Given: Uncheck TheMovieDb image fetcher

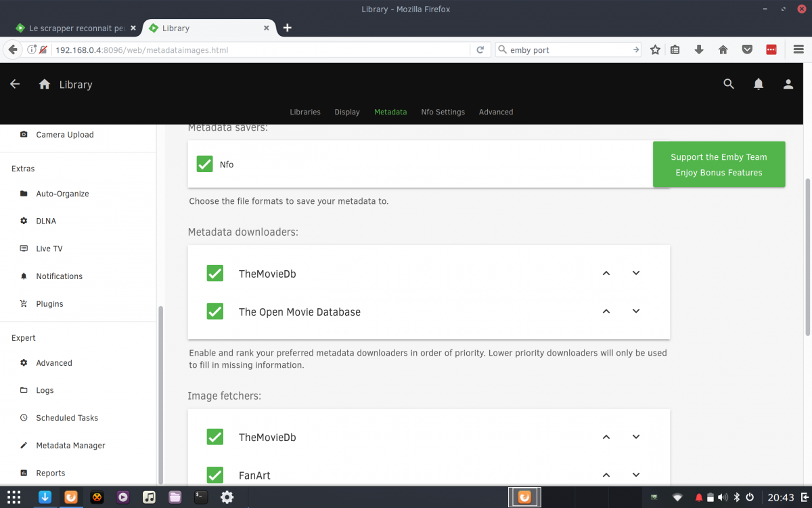Looking at the screenshot, I should click(x=215, y=436).
